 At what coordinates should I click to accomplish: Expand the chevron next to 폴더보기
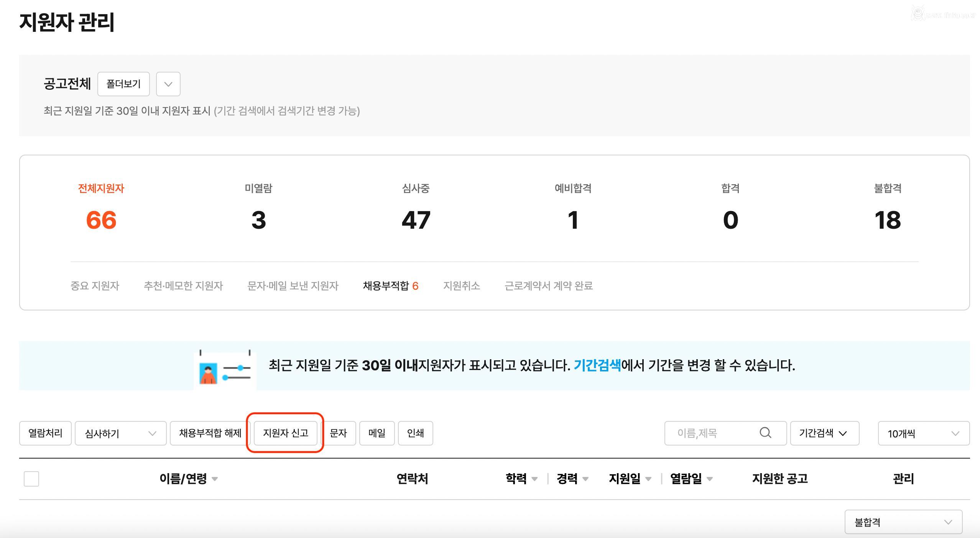(x=168, y=84)
